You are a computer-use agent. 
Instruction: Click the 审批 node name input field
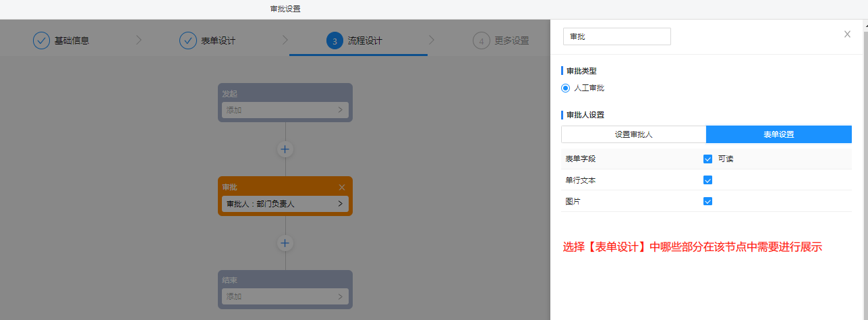click(x=616, y=36)
